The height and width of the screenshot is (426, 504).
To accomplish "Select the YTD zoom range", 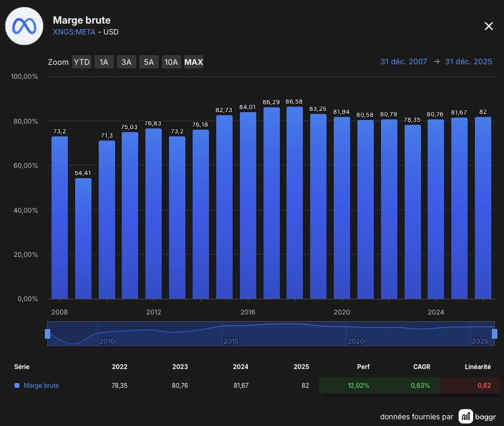I will click(x=82, y=62).
